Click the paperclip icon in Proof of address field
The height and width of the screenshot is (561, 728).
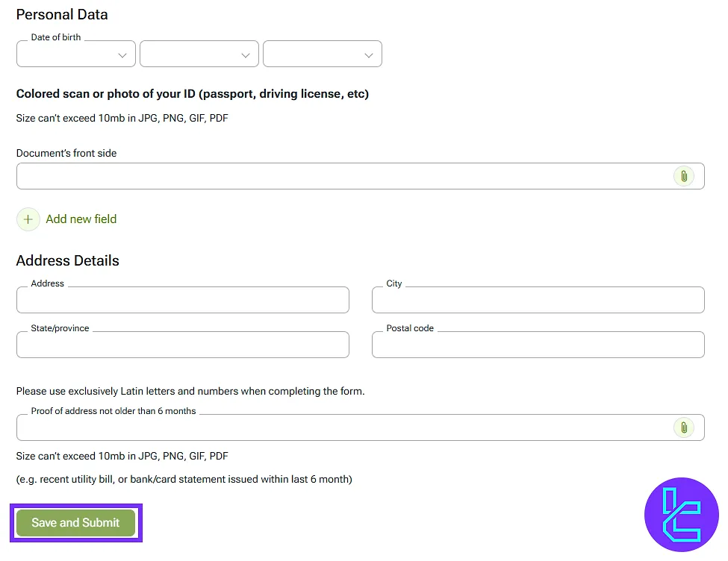[683, 427]
